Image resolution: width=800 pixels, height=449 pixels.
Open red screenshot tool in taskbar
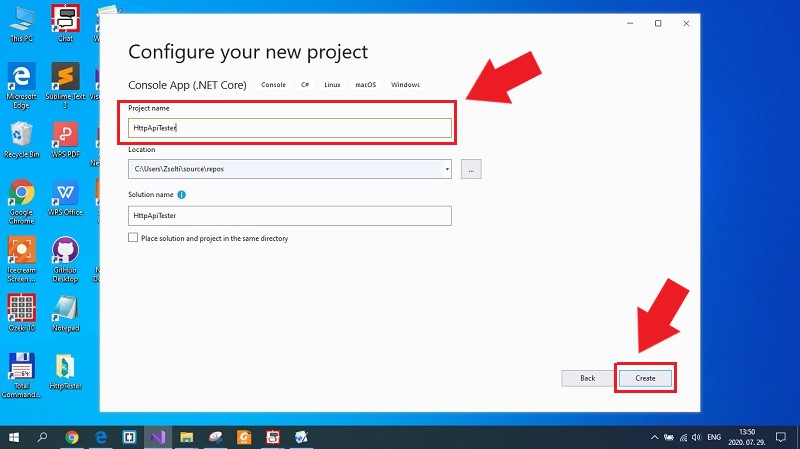coord(272,437)
